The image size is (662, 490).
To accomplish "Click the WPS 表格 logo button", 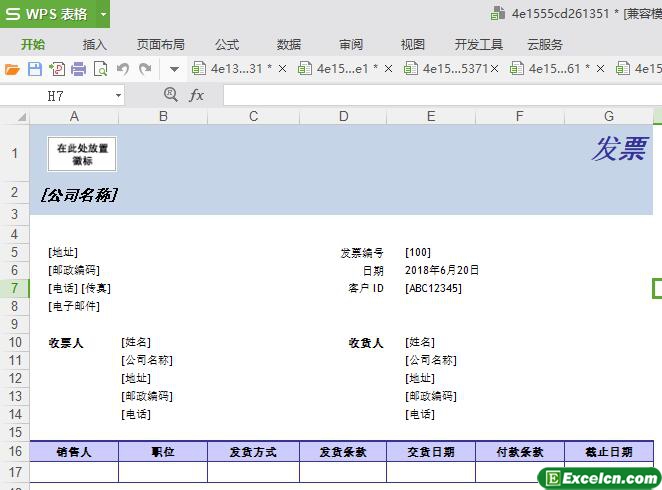I will point(46,14).
